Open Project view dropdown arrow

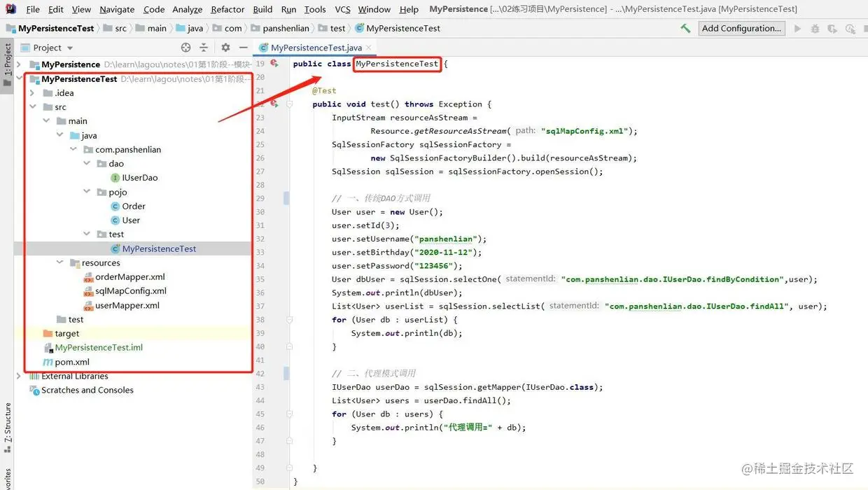(x=70, y=48)
